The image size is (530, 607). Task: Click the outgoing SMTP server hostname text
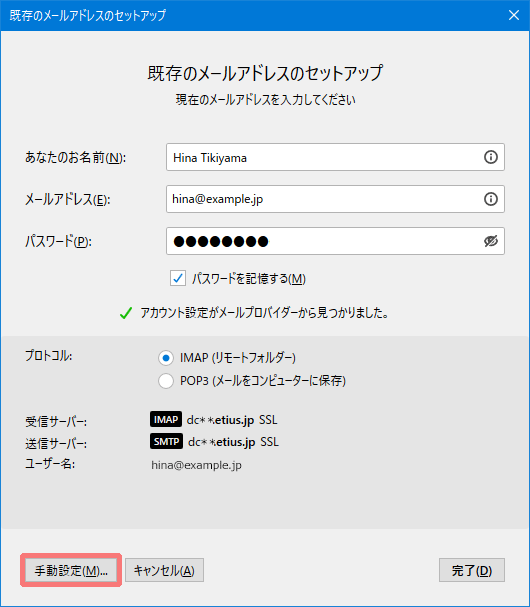(x=221, y=442)
